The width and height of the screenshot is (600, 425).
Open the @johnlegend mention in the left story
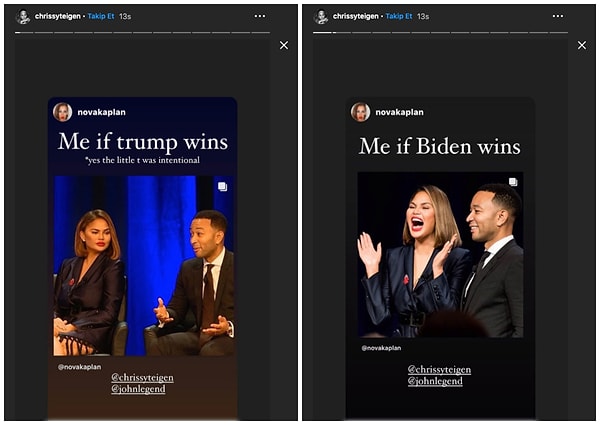pos(138,388)
